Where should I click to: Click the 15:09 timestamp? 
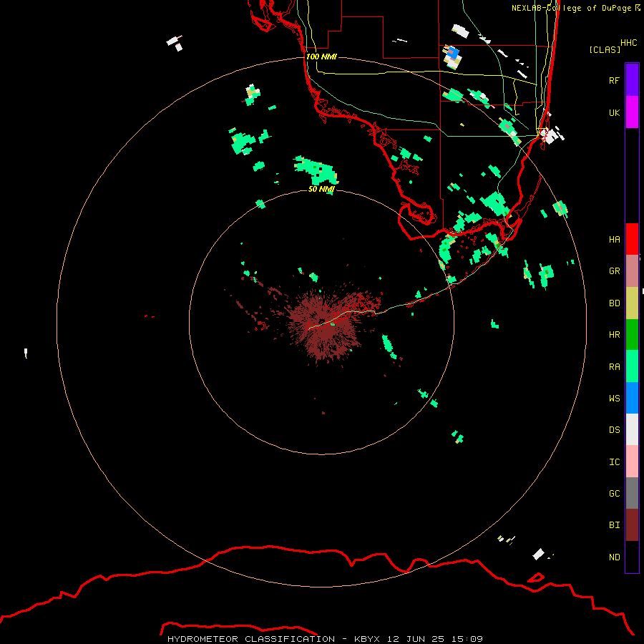click(467, 639)
